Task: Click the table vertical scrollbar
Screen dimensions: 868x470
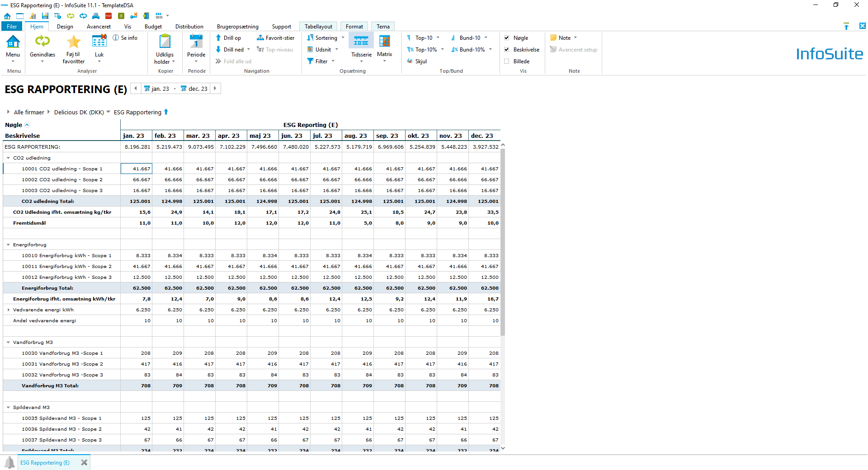Action: click(x=503, y=242)
